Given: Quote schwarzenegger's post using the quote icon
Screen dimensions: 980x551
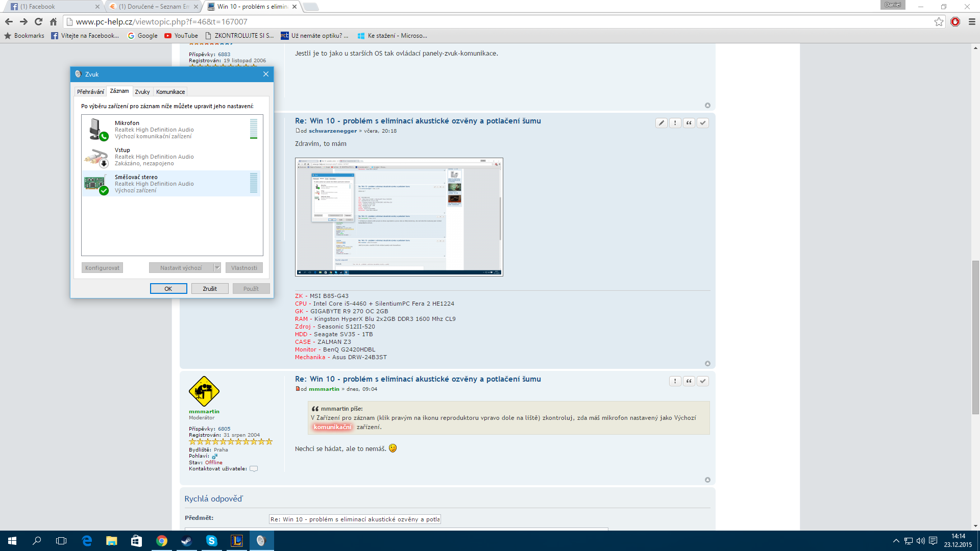Looking at the screenshot, I should 689,123.
